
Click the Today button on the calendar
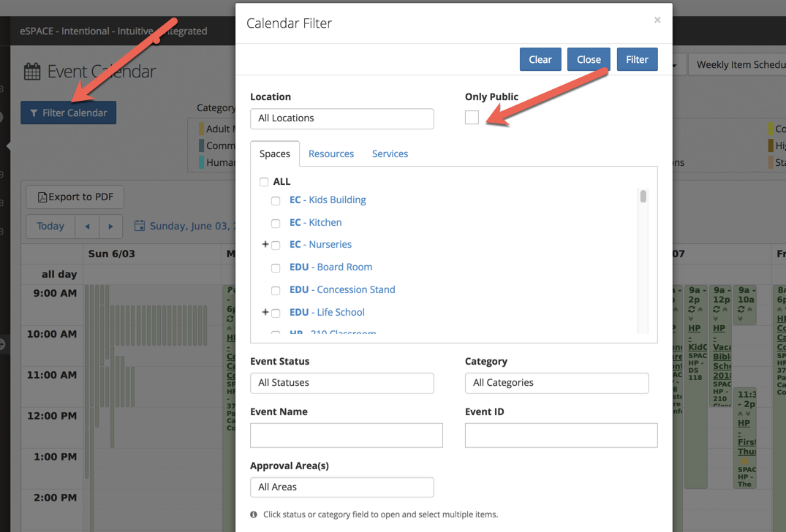tap(50, 227)
